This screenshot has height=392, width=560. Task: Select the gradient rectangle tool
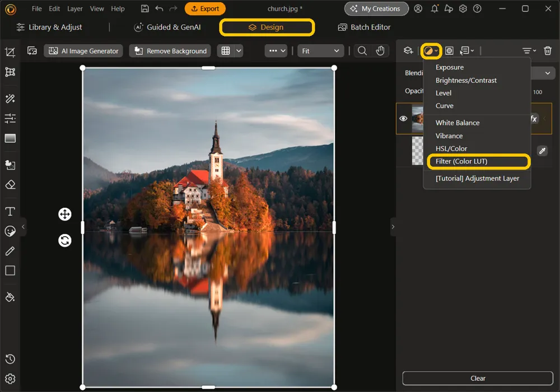(x=10, y=138)
